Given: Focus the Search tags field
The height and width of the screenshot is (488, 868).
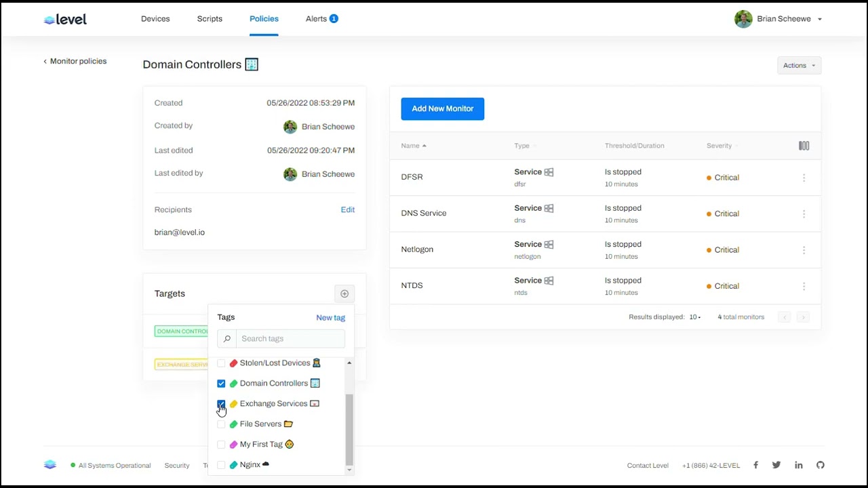Looking at the screenshot, I should pos(290,339).
